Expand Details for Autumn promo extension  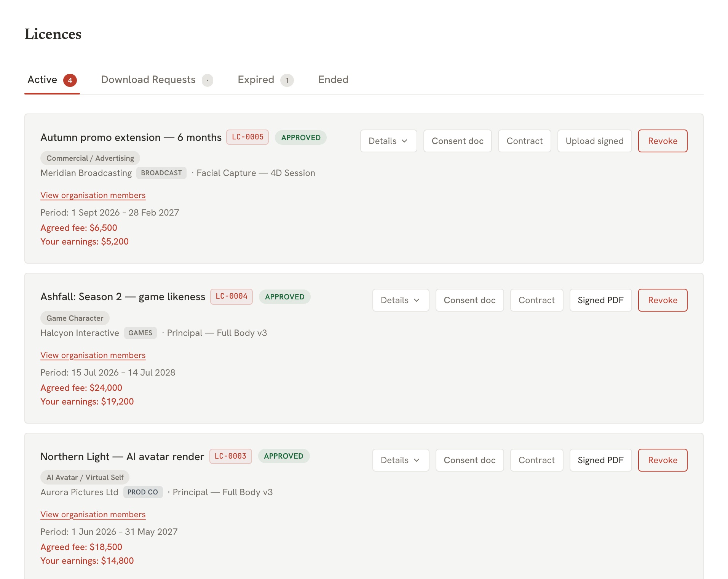pos(388,141)
